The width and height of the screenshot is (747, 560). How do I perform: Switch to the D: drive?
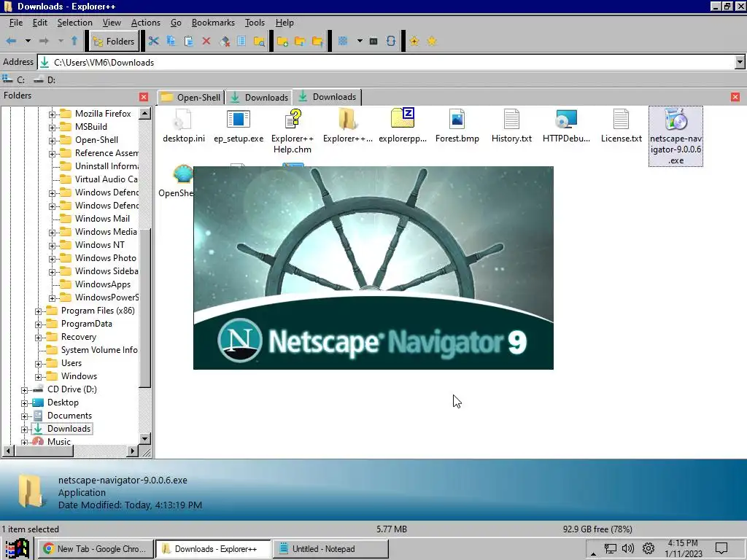(44, 79)
